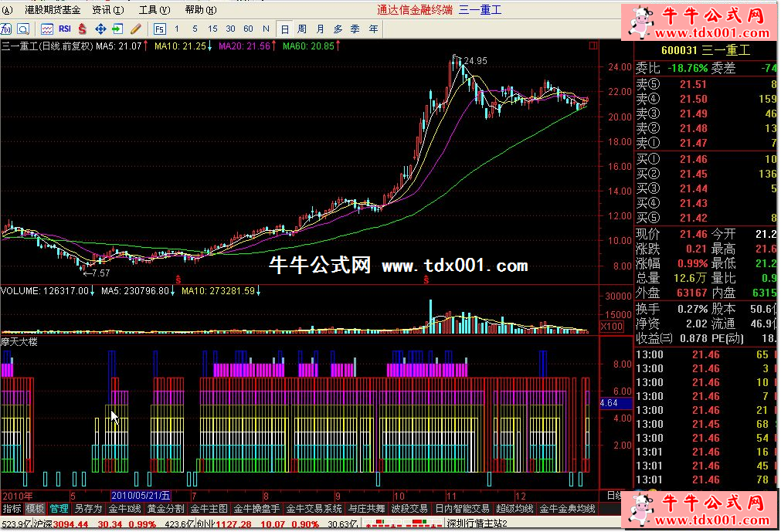The width and height of the screenshot is (781, 532).
Task: Switch to 金牛K线 template tab
Action: click(125, 509)
